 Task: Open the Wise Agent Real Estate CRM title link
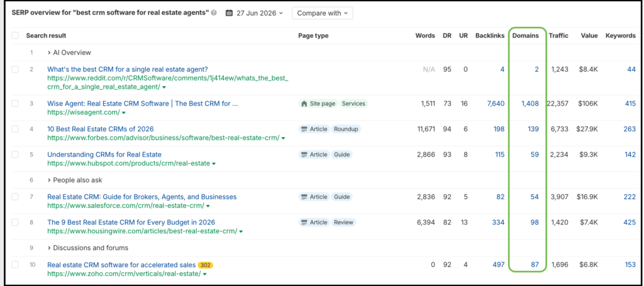click(x=143, y=104)
